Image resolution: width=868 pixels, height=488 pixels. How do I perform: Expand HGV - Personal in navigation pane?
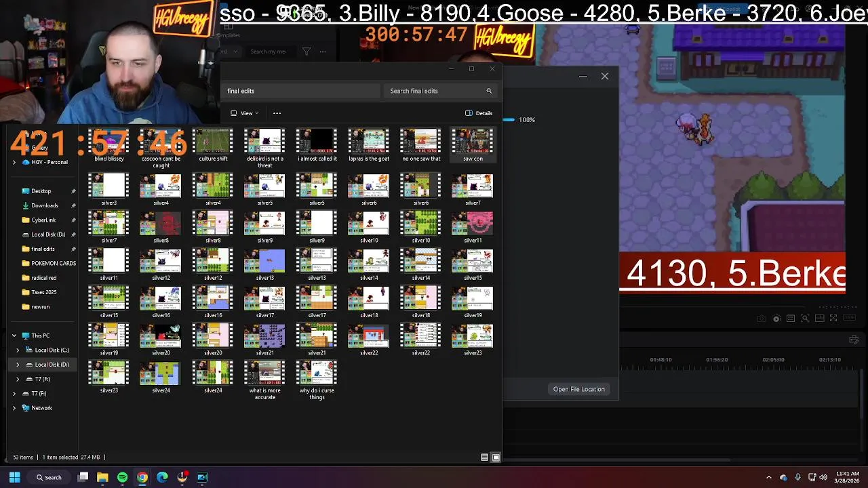(x=14, y=162)
